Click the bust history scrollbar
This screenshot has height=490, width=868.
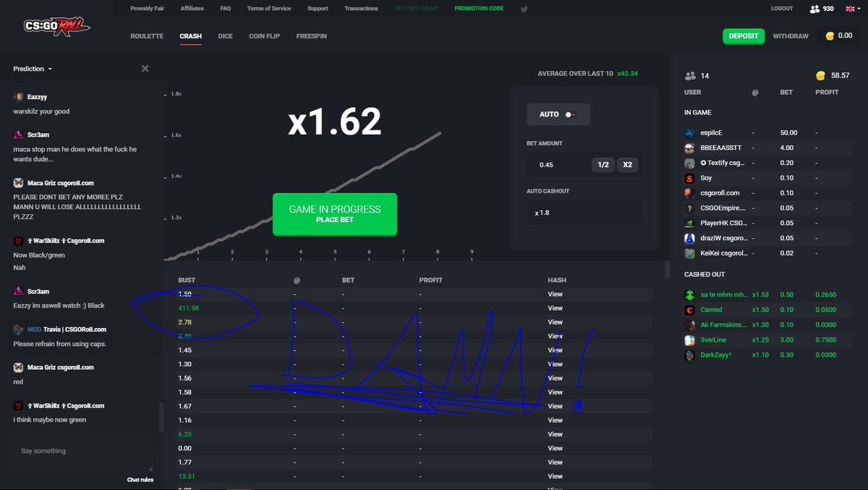click(x=668, y=269)
